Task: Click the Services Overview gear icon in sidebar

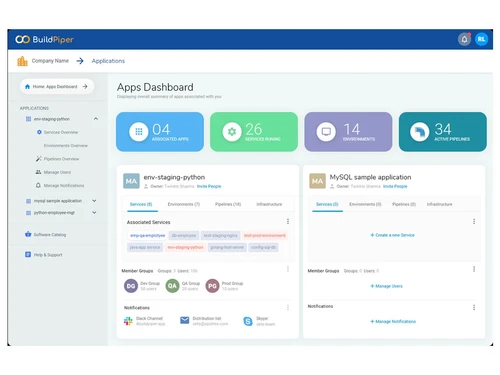Action: coord(39,132)
